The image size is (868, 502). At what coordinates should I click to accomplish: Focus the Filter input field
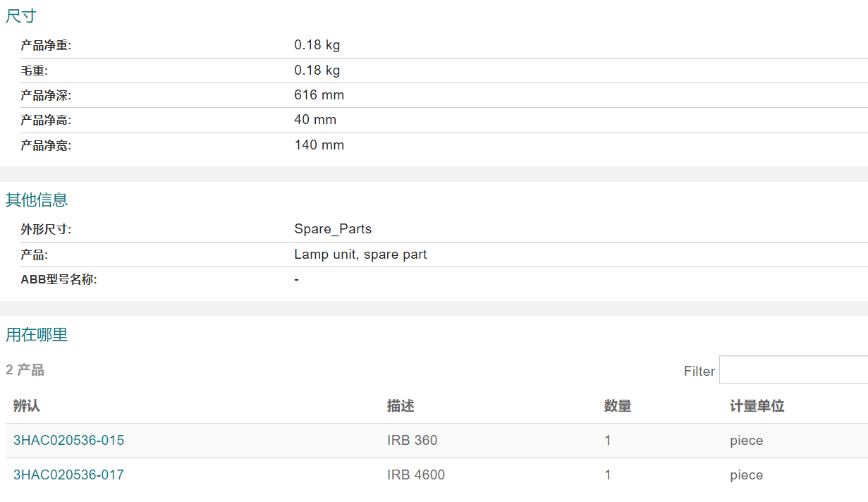point(793,370)
